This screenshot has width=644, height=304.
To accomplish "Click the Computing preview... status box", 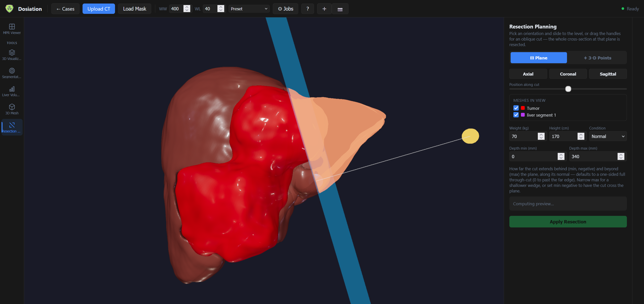I will click(568, 204).
